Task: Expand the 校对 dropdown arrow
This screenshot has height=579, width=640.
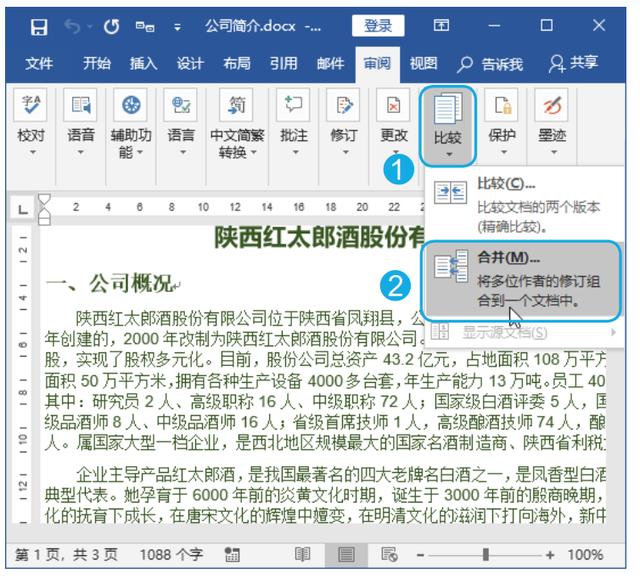Action: pyautogui.click(x=32, y=152)
